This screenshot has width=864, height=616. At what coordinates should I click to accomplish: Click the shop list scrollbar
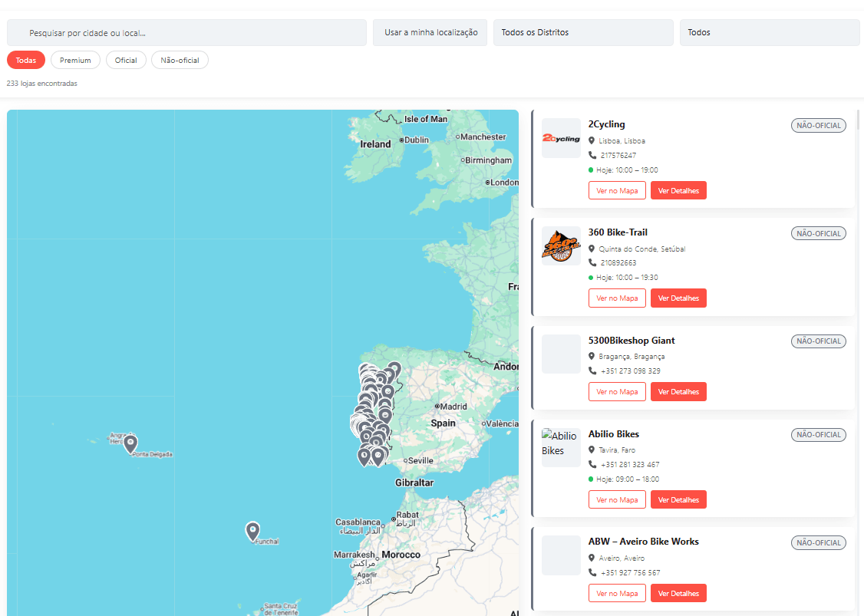[858, 120]
